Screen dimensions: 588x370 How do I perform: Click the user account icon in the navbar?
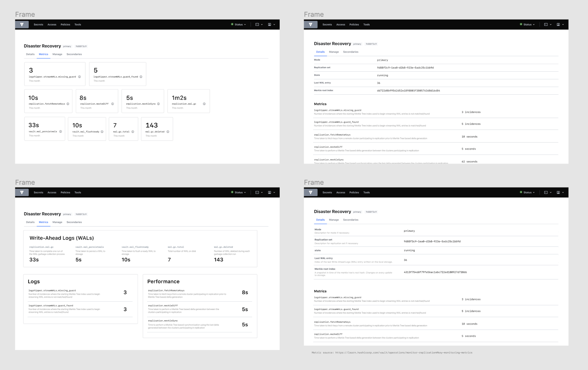270,24
